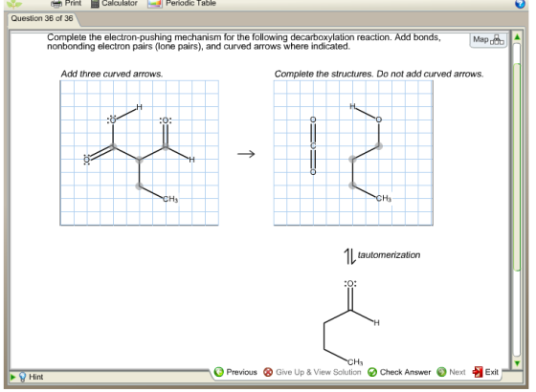Image resolution: width=536 pixels, height=392 pixels.
Task: Select the aldehyde H atom in left grid
Action: [191, 160]
